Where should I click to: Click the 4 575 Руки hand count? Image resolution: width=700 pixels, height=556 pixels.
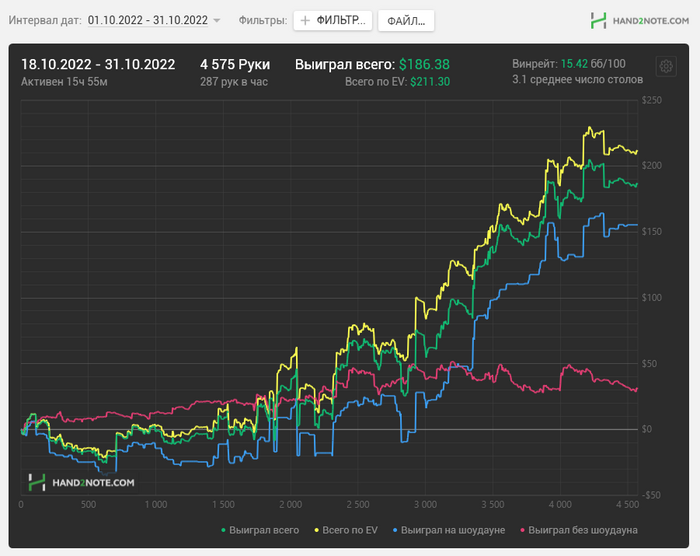point(235,65)
